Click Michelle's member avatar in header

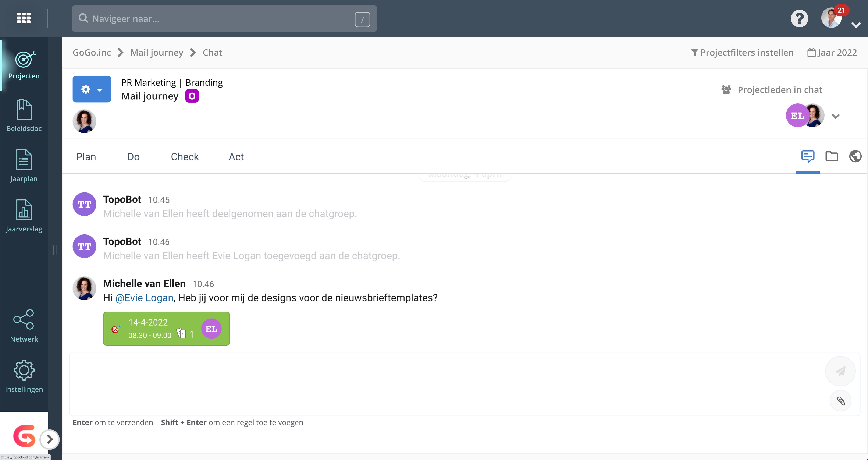pos(815,116)
